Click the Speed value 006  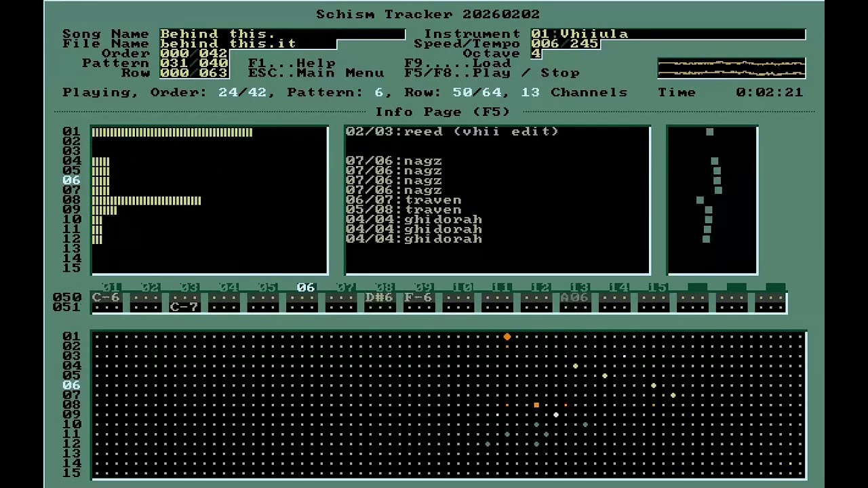tap(545, 43)
